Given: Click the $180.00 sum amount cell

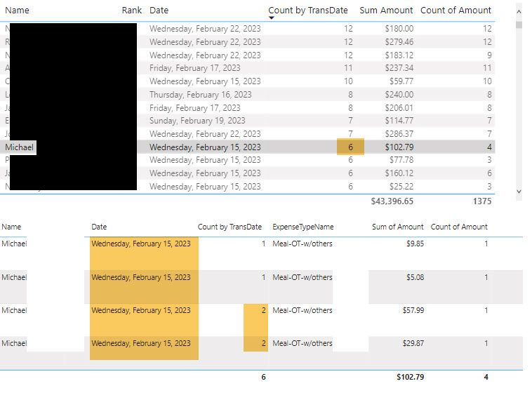Looking at the screenshot, I should (x=399, y=29).
